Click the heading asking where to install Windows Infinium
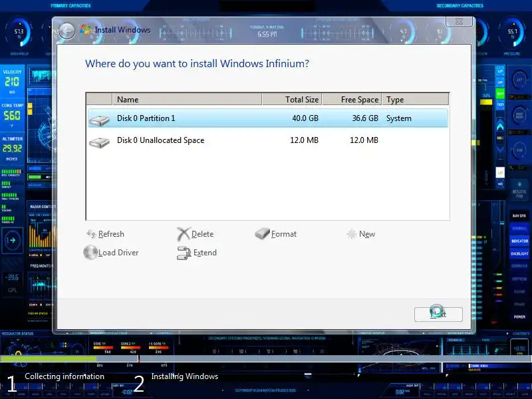532x399 pixels. click(x=197, y=63)
